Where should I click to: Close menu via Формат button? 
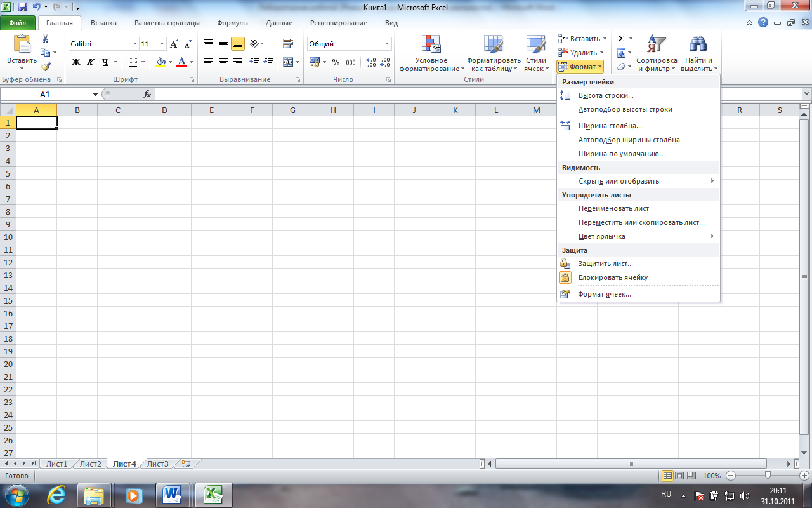(x=580, y=67)
